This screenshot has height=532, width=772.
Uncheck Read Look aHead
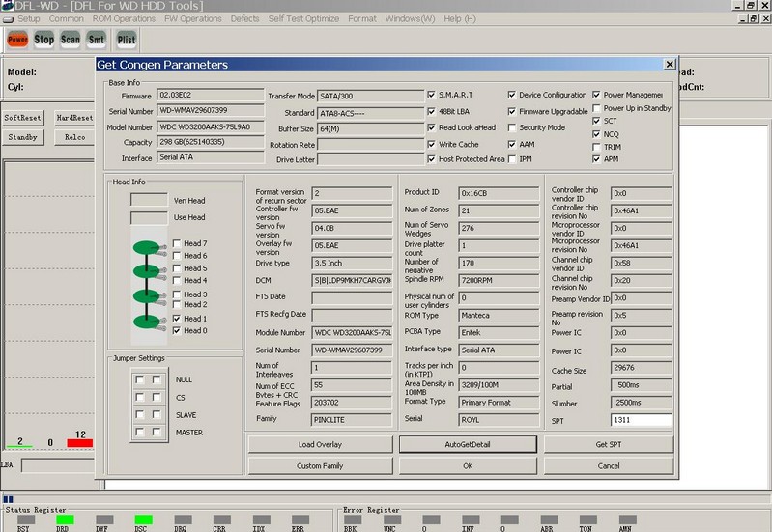click(x=431, y=127)
